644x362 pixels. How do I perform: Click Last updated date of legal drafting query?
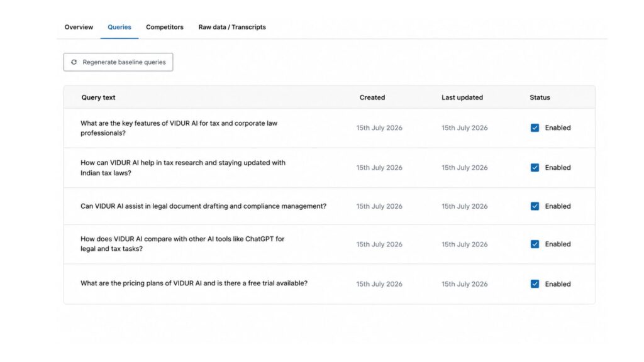465,206
